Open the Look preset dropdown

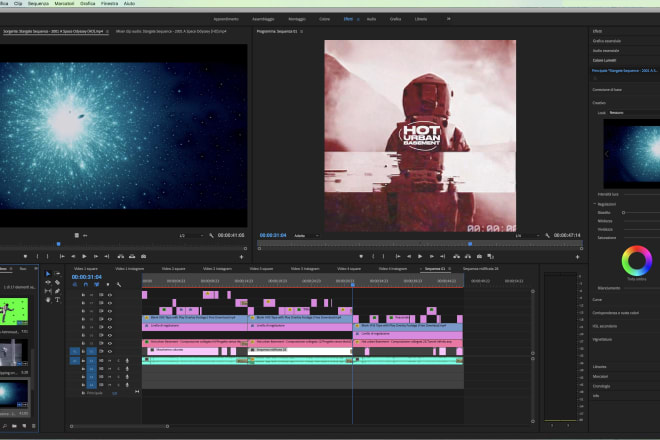(x=634, y=113)
